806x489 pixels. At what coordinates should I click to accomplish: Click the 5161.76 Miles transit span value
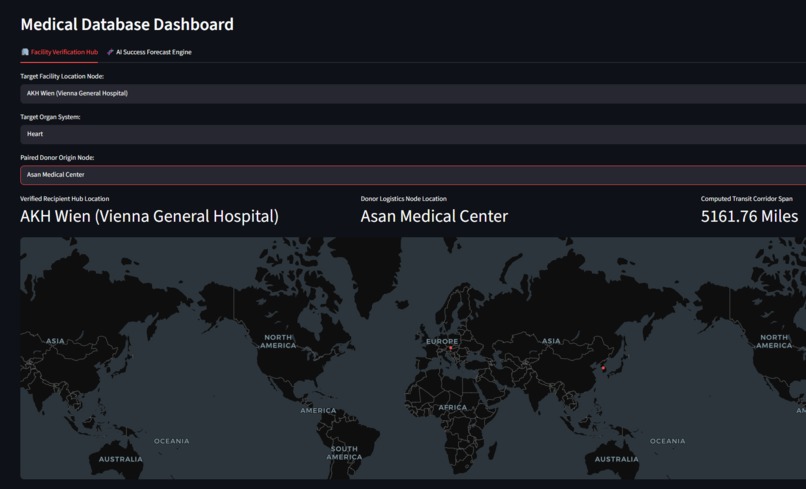tap(749, 216)
